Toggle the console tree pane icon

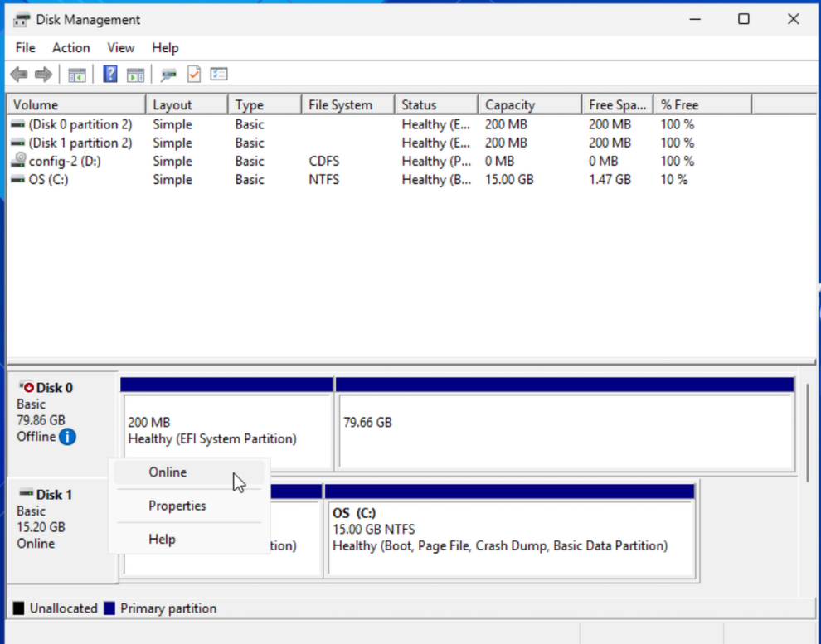point(77,74)
